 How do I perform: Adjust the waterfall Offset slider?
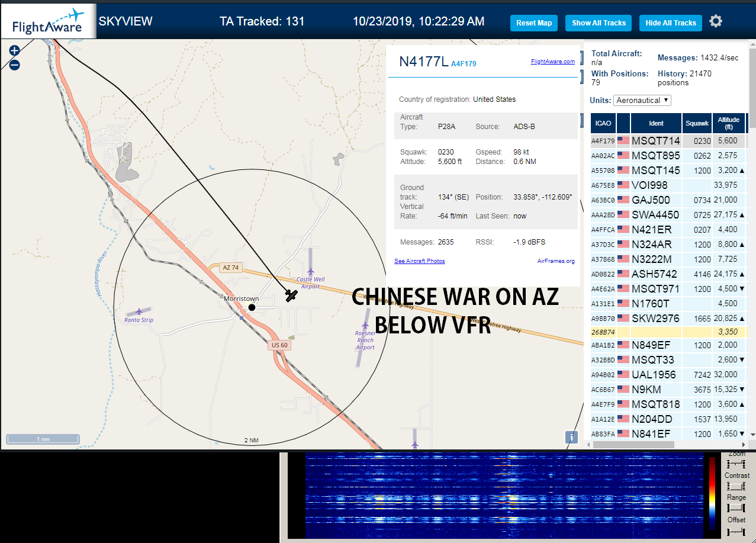736,531
